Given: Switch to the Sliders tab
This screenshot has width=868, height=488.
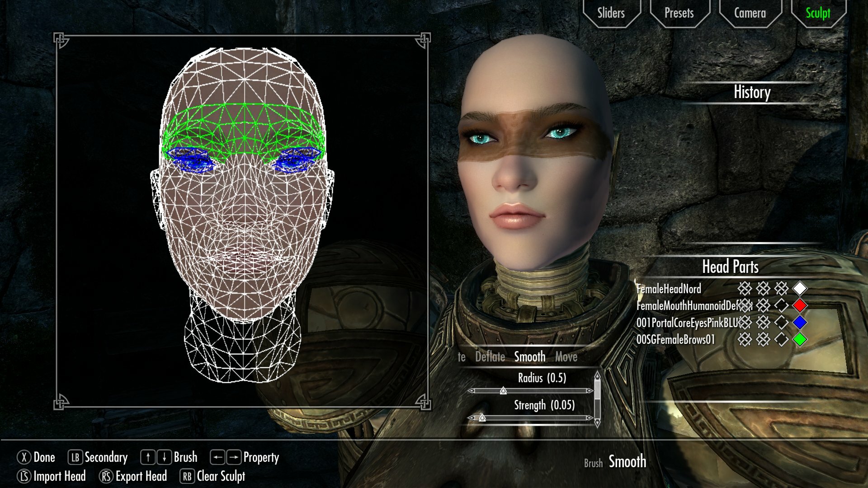Looking at the screenshot, I should pyautogui.click(x=611, y=13).
